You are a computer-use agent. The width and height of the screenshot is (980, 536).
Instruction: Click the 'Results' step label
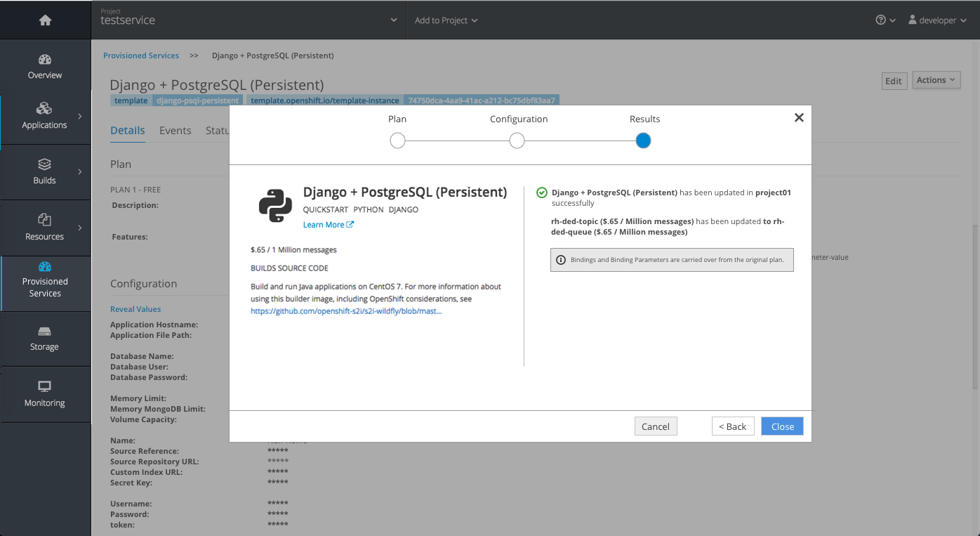pos(644,119)
